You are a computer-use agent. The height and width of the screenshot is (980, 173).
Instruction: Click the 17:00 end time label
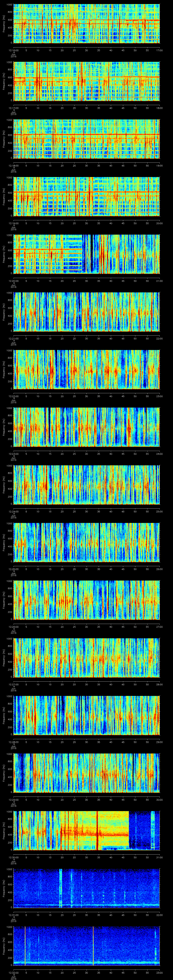pos(159,50)
